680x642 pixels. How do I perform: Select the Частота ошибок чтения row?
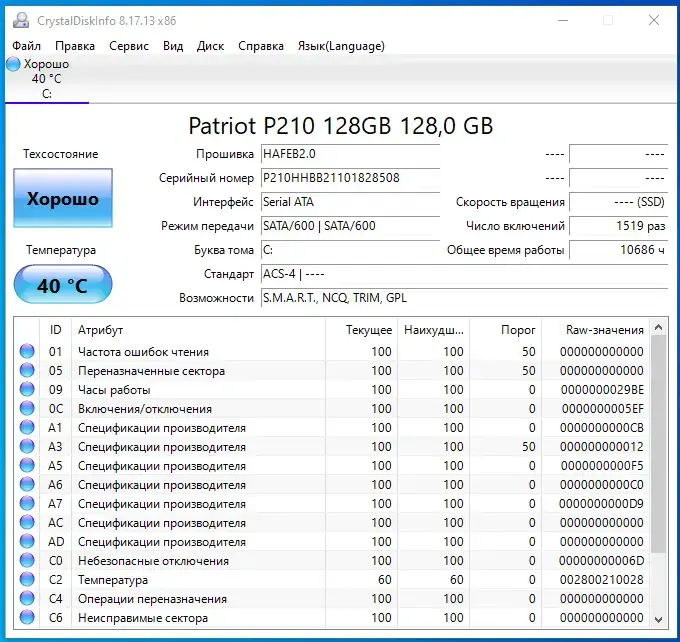332,351
